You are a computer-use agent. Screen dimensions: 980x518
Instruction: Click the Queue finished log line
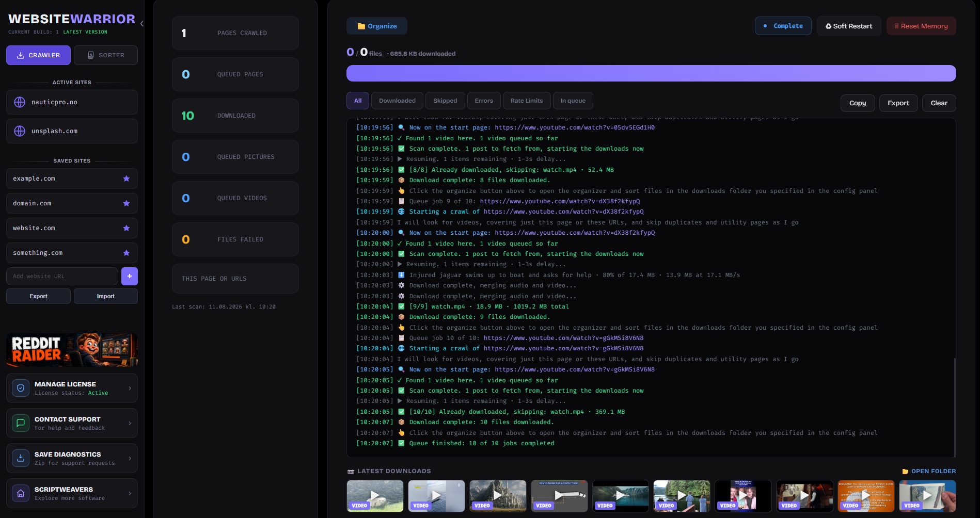(x=455, y=443)
